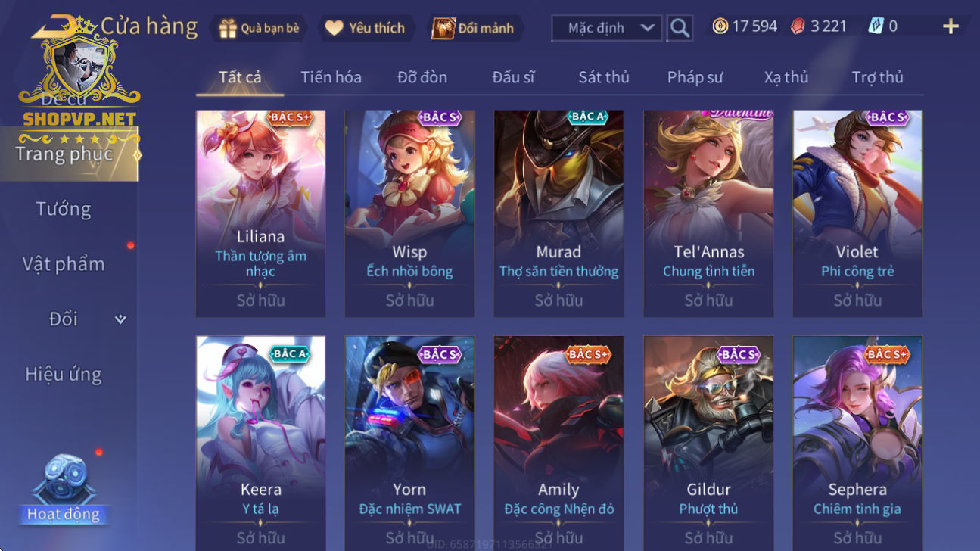Click the gold coin balance icon
The height and width of the screenshot is (551, 980).
pos(720,26)
